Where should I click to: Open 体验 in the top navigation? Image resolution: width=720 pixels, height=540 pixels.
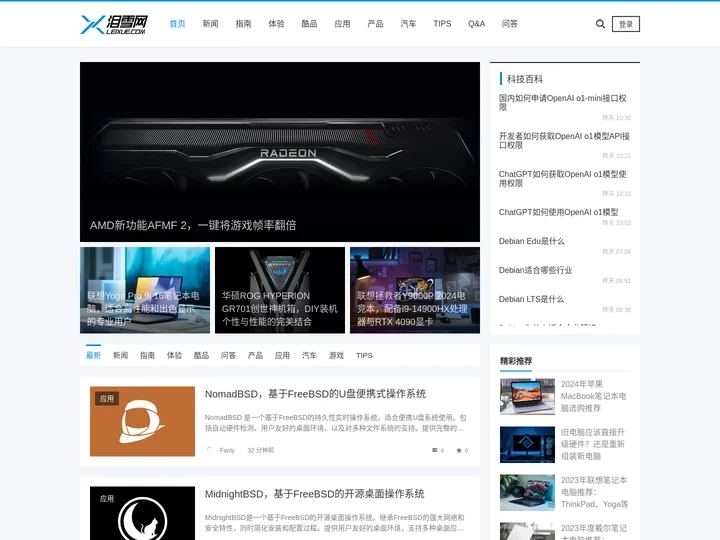[276, 24]
